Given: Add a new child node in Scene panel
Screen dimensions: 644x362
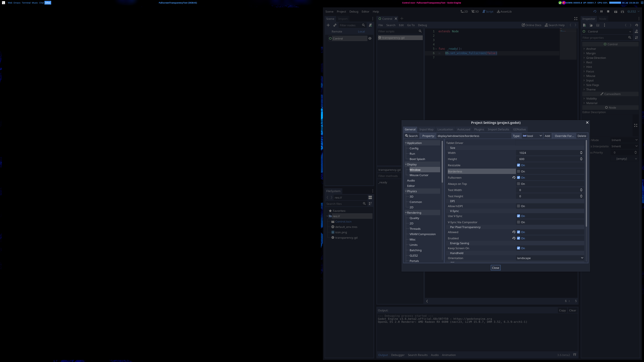Looking at the screenshot, I should click(x=328, y=25).
